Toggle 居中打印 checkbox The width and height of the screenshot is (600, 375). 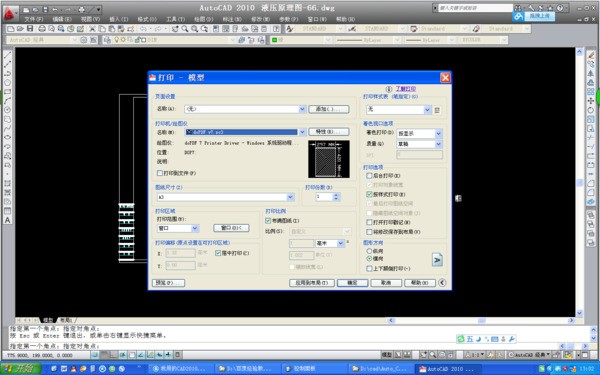pyautogui.click(x=218, y=253)
